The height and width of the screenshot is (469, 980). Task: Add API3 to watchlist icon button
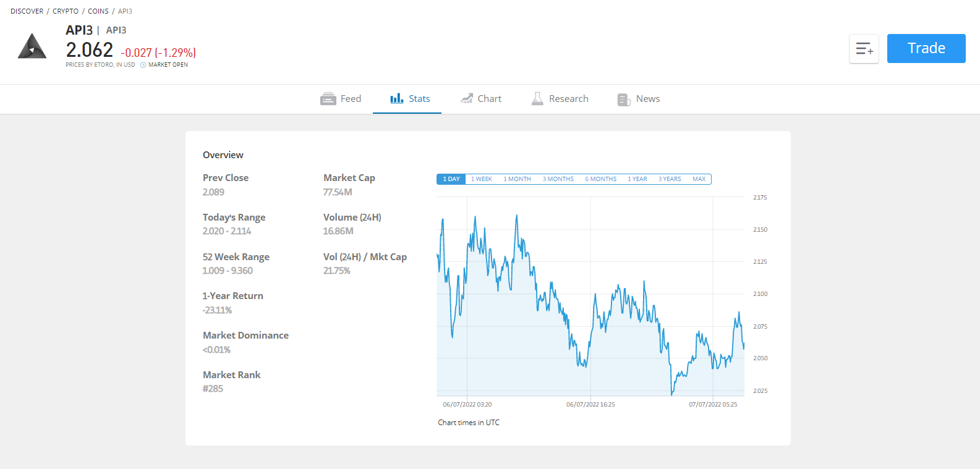864,49
